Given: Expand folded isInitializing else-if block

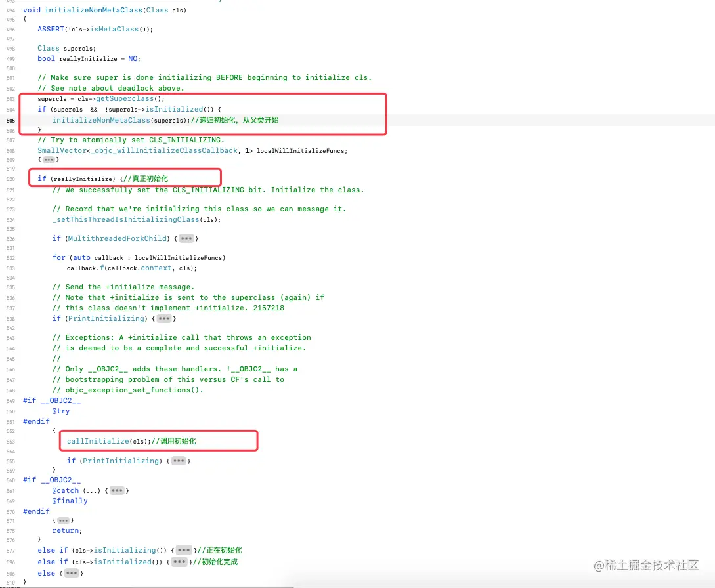Looking at the screenshot, I should pyautogui.click(x=184, y=550).
